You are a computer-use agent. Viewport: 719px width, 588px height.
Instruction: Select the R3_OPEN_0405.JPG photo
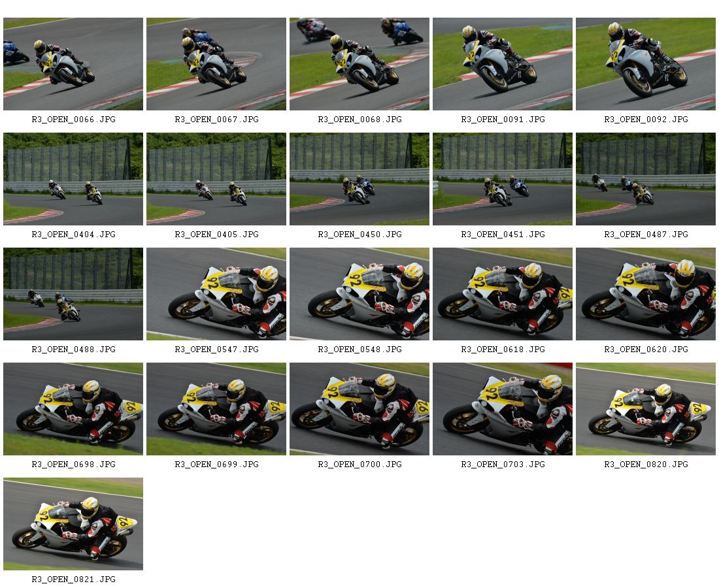(216, 179)
